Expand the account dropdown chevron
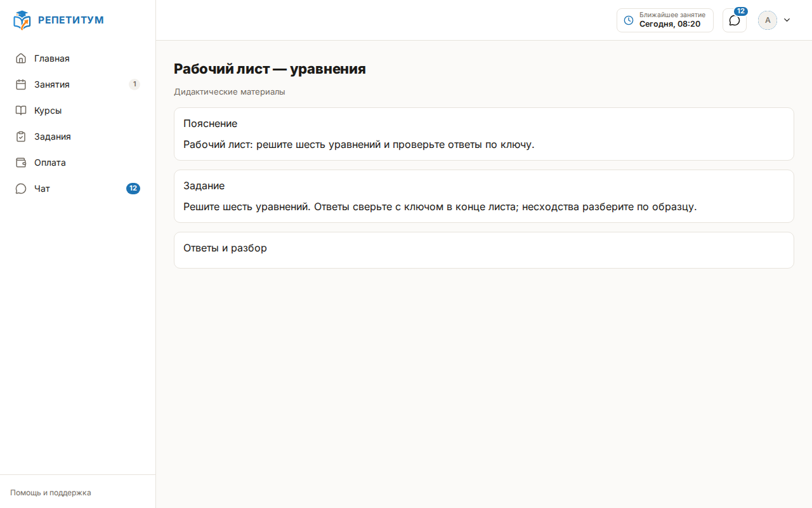 tap(787, 20)
